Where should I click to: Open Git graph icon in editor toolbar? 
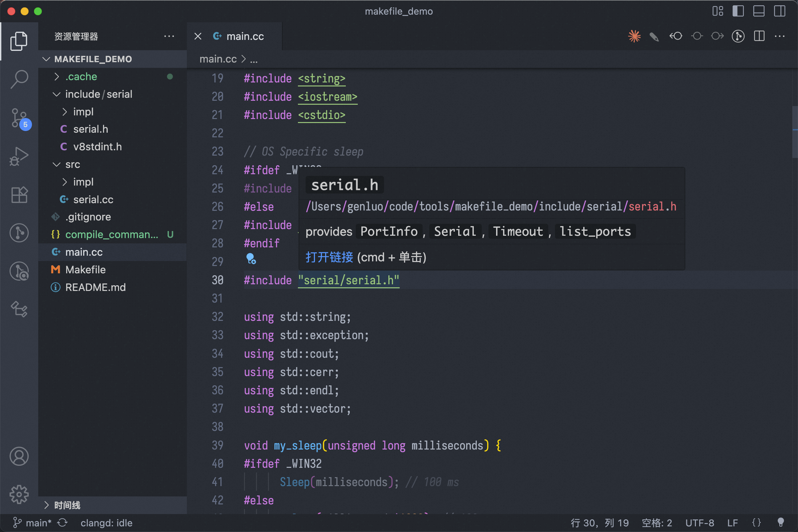pyautogui.click(x=738, y=36)
